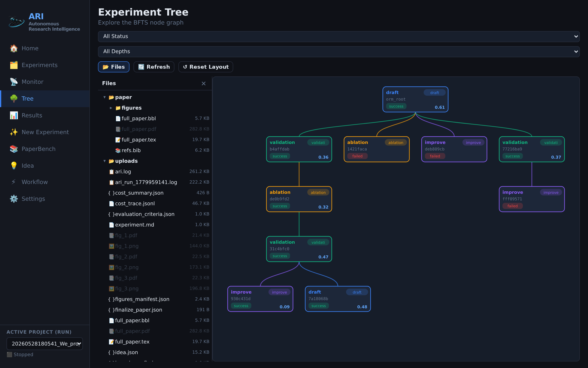Select validation node 31c4bfc0

click(x=299, y=249)
